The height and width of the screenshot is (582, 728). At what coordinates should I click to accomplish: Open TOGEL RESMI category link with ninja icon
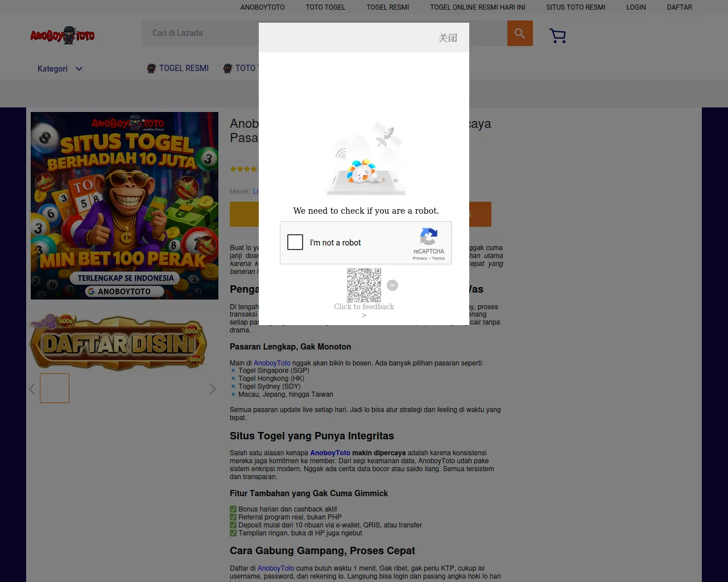tap(177, 68)
